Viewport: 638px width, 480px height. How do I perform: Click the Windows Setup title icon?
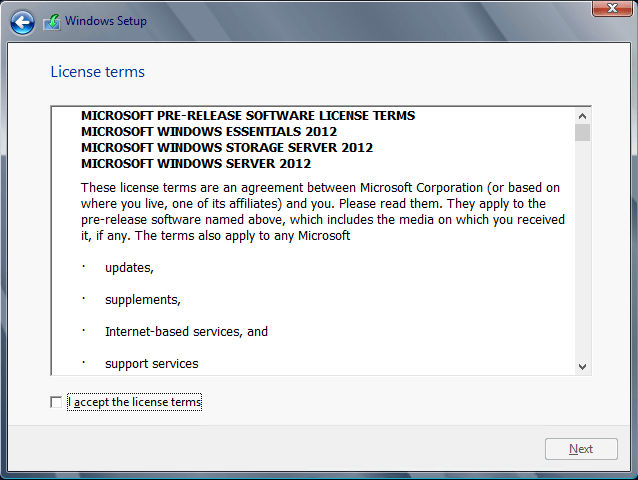tap(52, 22)
